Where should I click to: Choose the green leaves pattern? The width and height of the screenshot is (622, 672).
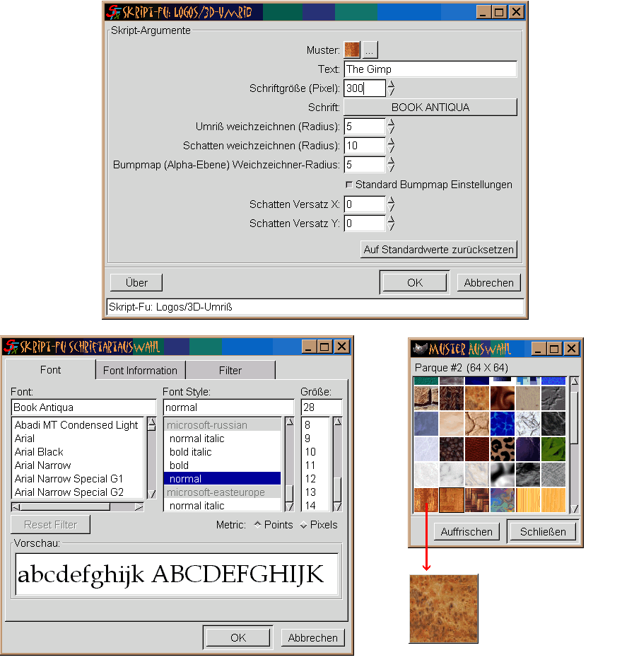[x=553, y=448]
